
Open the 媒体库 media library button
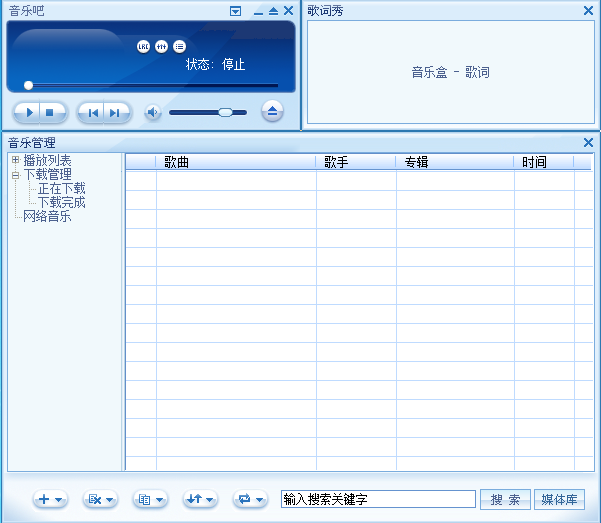point(559,499)
